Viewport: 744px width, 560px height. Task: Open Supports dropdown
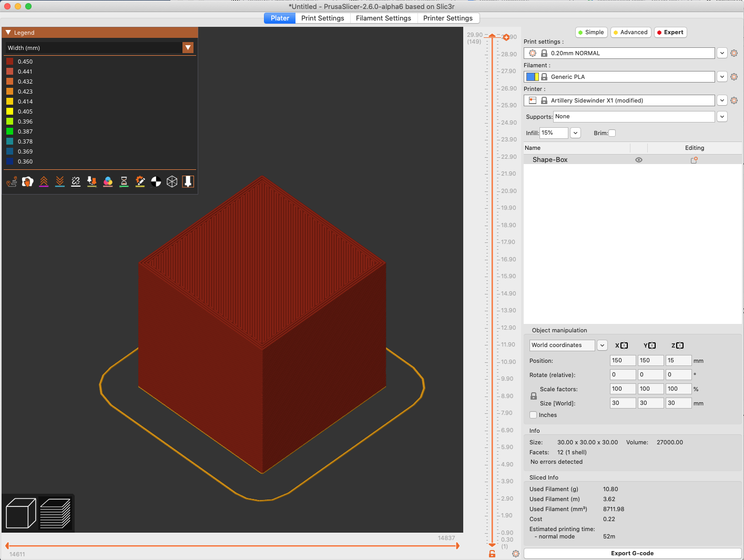coord(722,117)
